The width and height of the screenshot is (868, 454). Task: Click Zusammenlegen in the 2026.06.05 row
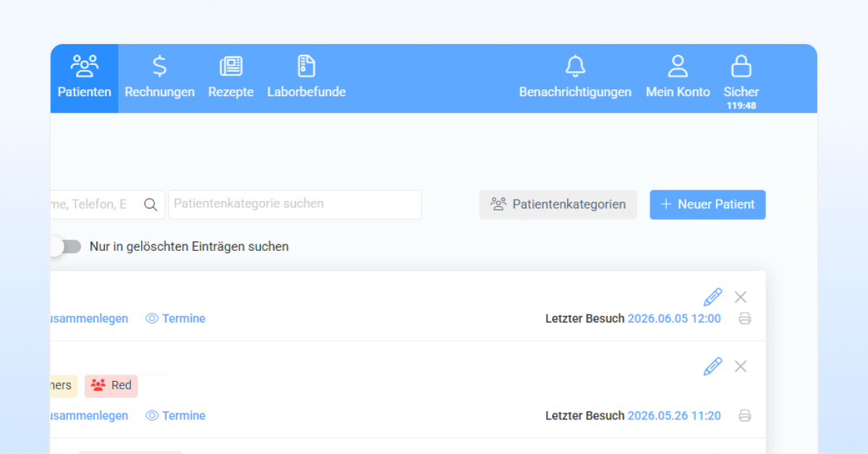(89, 319)
